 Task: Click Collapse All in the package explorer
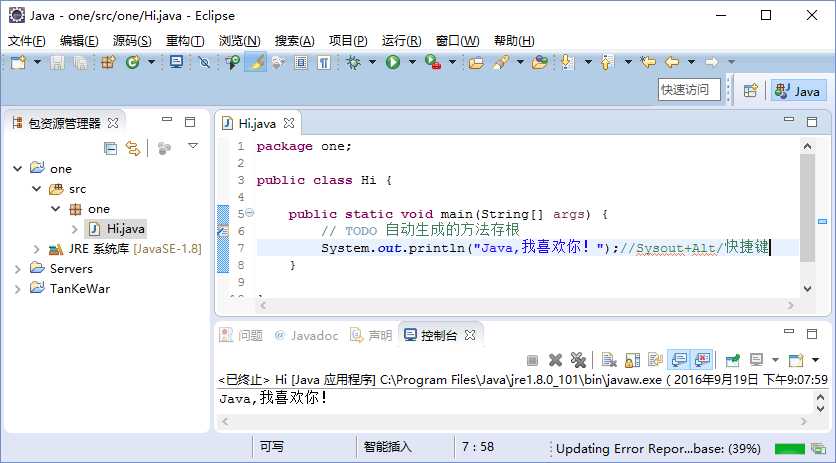110,148
